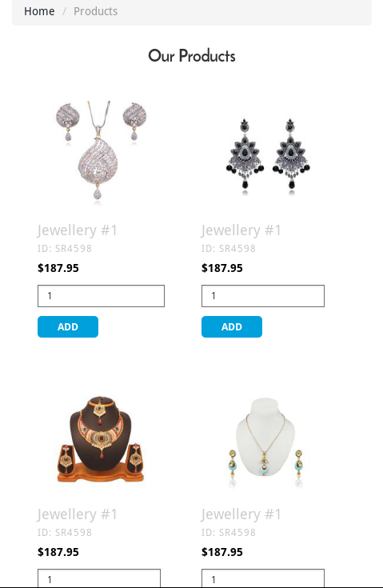
Task: Go to Home breadcrumb link
Action: 39,11
